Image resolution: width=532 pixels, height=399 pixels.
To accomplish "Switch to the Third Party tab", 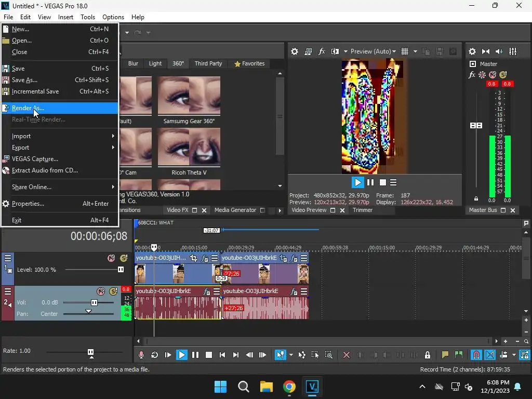I will [x=208, y=63].
